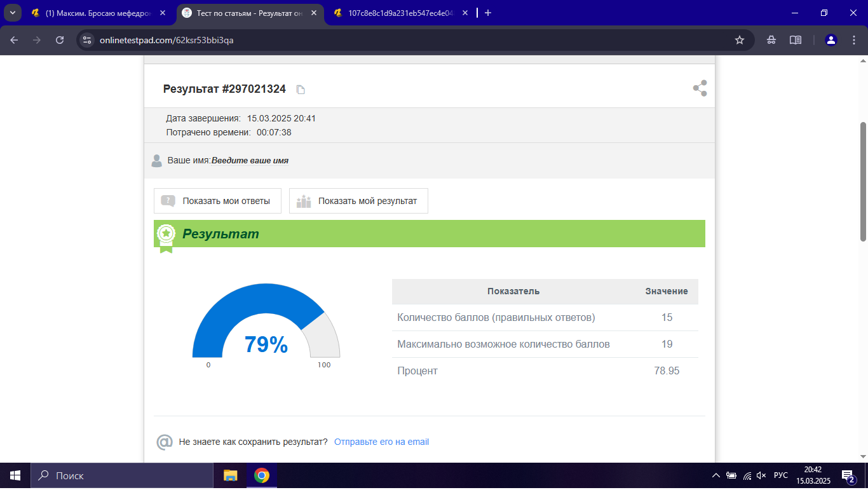Expand the tab search dropdown

tap(12, 13)
